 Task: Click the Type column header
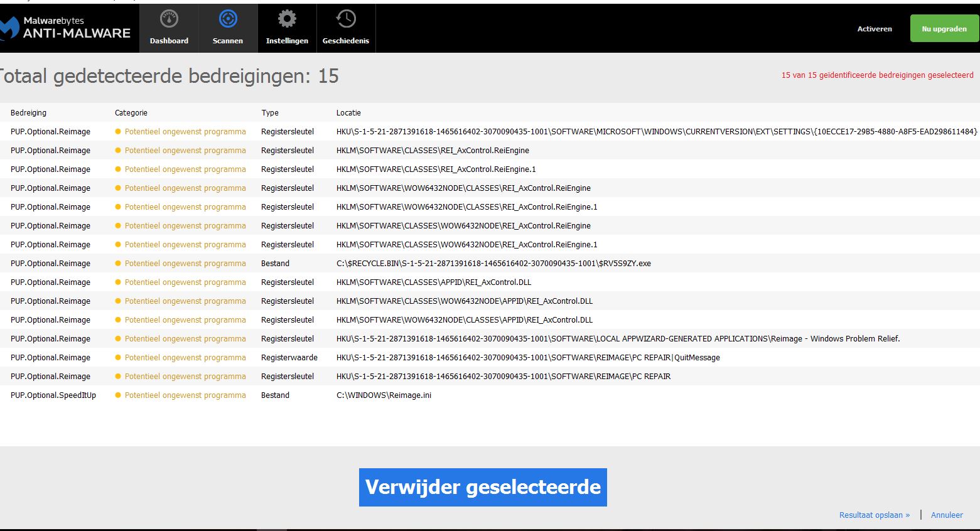(x=270, y=113)
